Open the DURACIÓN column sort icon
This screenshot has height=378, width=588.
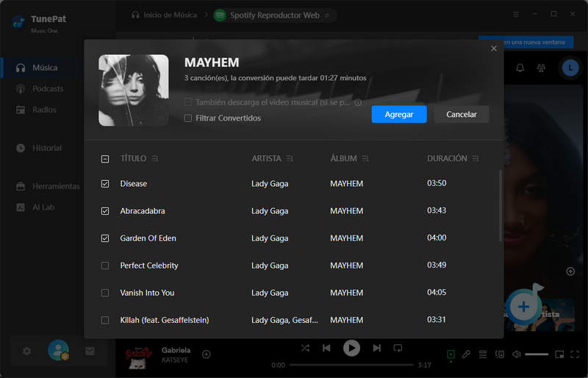[x=475, y=159]
